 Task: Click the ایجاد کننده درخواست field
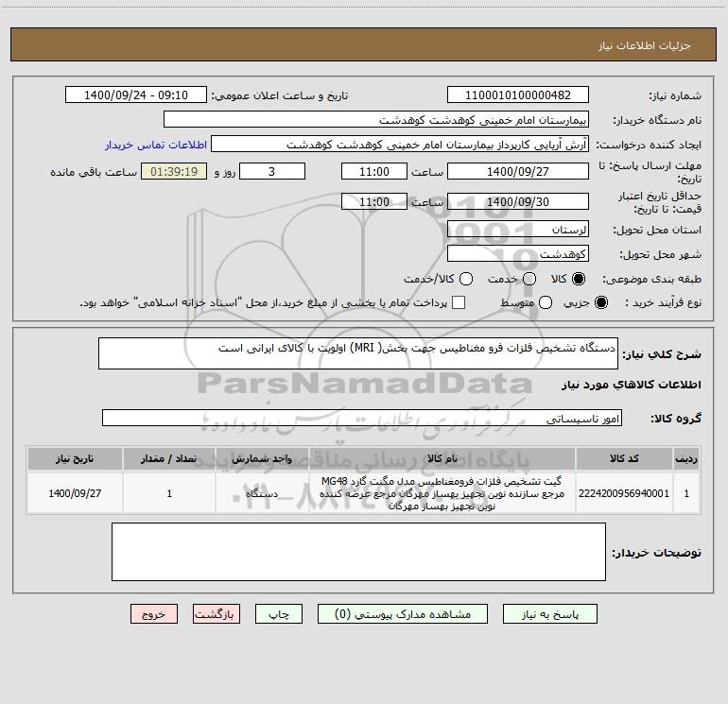click(x=400, y=144)
